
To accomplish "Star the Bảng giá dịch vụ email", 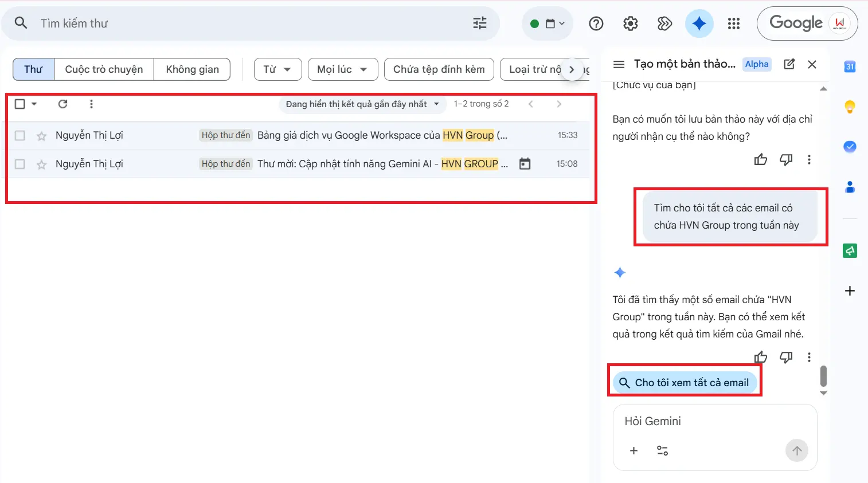I will click(41, 136).
